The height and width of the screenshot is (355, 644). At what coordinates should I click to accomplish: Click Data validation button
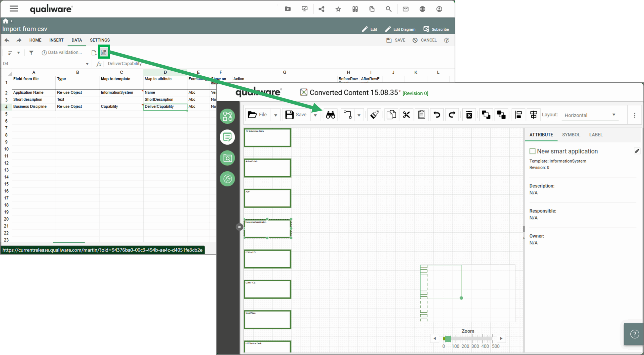tap(62, 53)
